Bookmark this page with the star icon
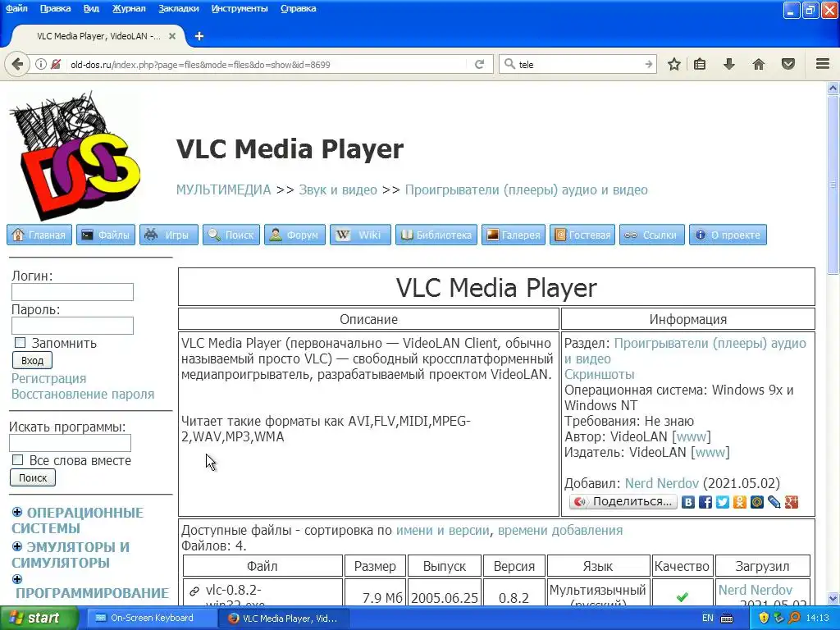This screenshot has height=630, width=840. tap(674, 64)
